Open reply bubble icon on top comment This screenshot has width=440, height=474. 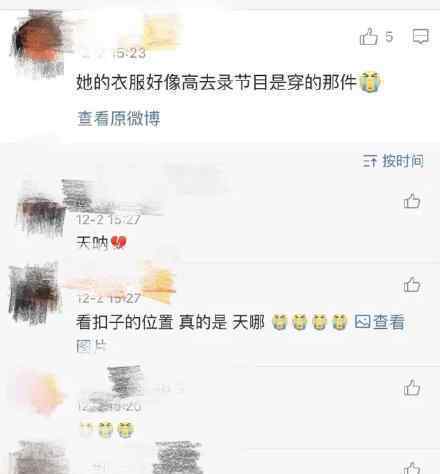pyautogui.click(x=420, y=36)
